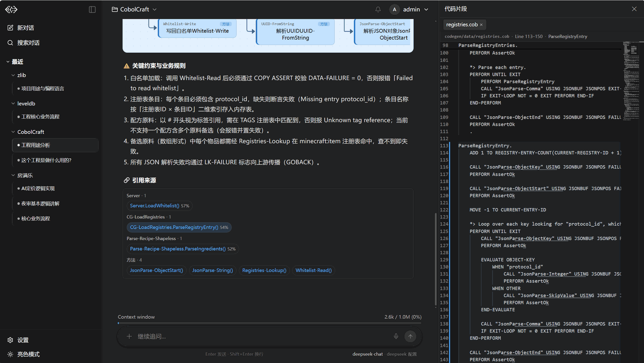The width and height of the screenshot is (644, 363).
Task: Open the notifications bell
Action: (378, 9)
